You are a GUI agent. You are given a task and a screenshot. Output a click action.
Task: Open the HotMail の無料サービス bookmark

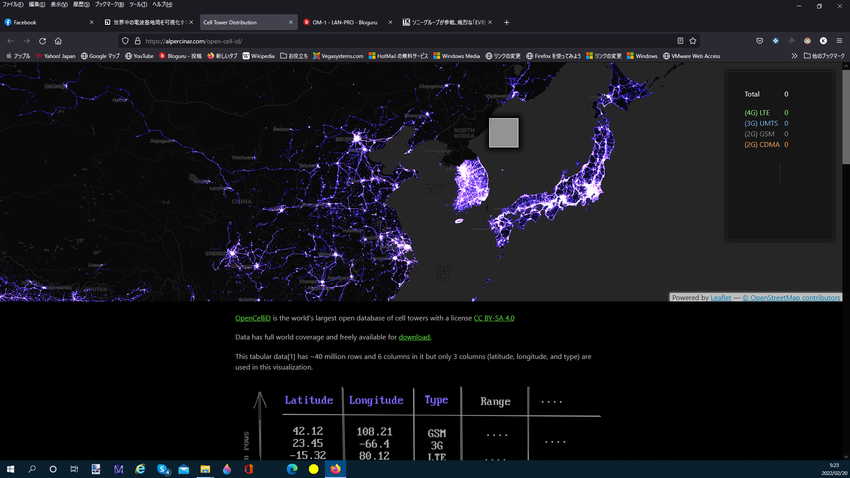tap(398, 56)
